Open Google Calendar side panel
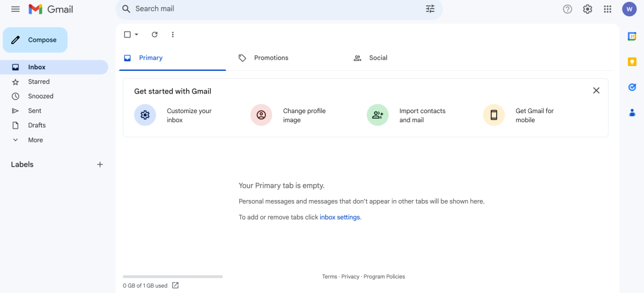Viewport: 644px width, 293px height. coord(632,36)
